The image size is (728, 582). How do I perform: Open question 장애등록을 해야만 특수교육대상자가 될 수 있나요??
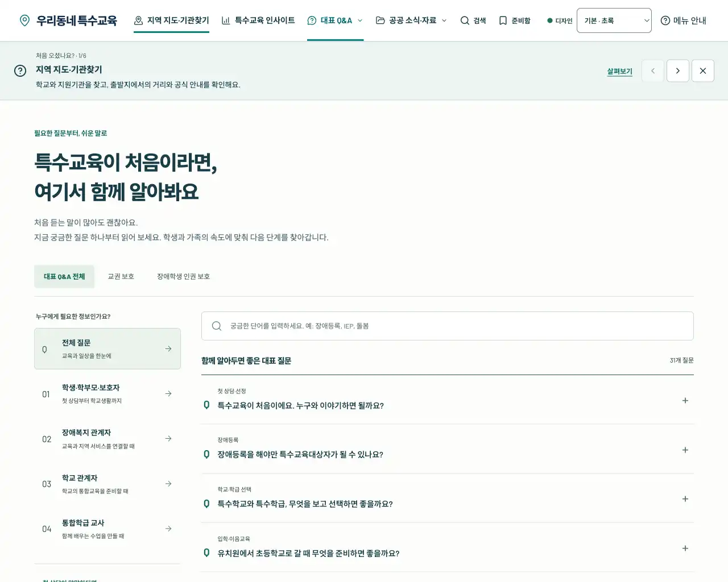(x=448, y=449)
